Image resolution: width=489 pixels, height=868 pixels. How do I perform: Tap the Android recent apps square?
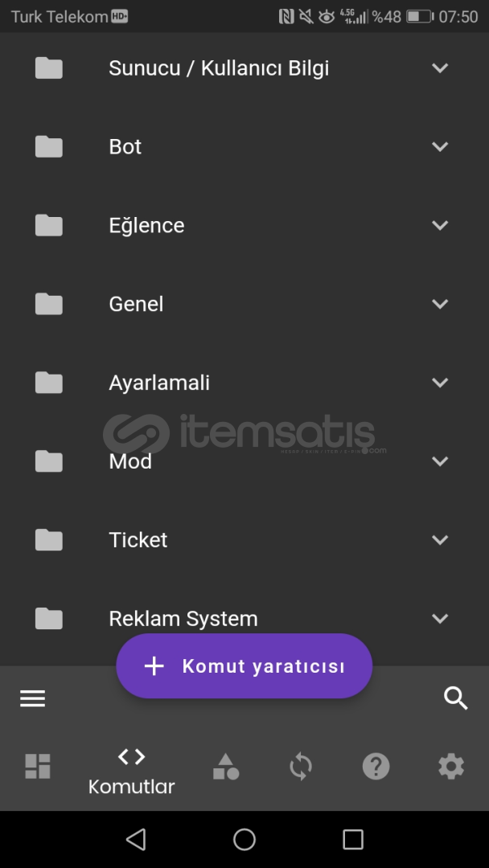(353, 839)
